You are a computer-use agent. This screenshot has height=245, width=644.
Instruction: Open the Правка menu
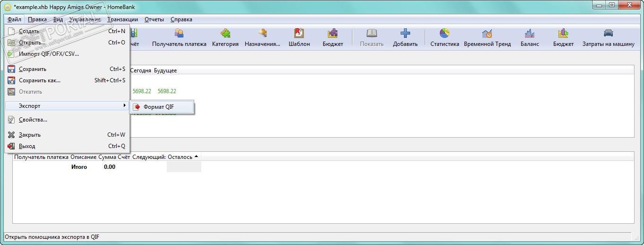(37, 19)
